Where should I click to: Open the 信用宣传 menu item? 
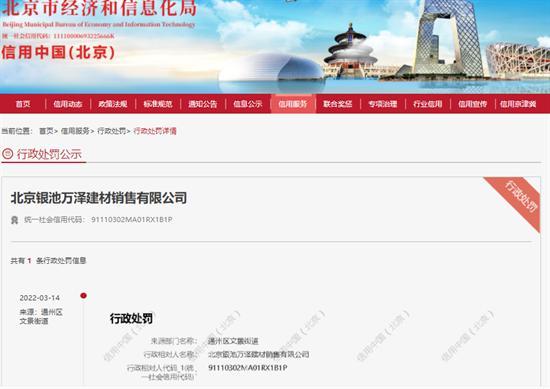[x=472, y=104]
